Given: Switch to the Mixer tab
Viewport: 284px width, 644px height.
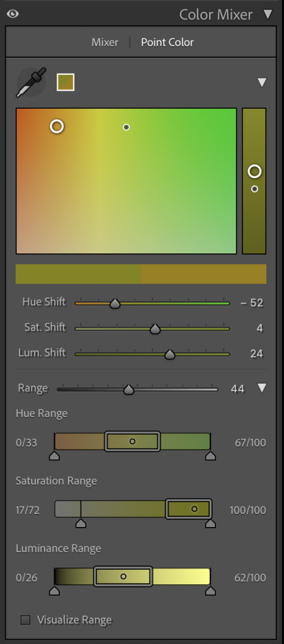Looking at the screenshot, I should [105, 42].
